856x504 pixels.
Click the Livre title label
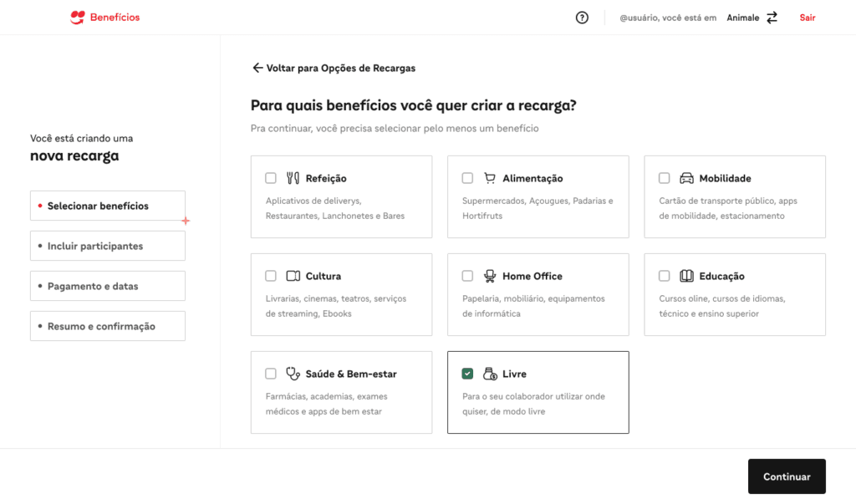[514, 374]
